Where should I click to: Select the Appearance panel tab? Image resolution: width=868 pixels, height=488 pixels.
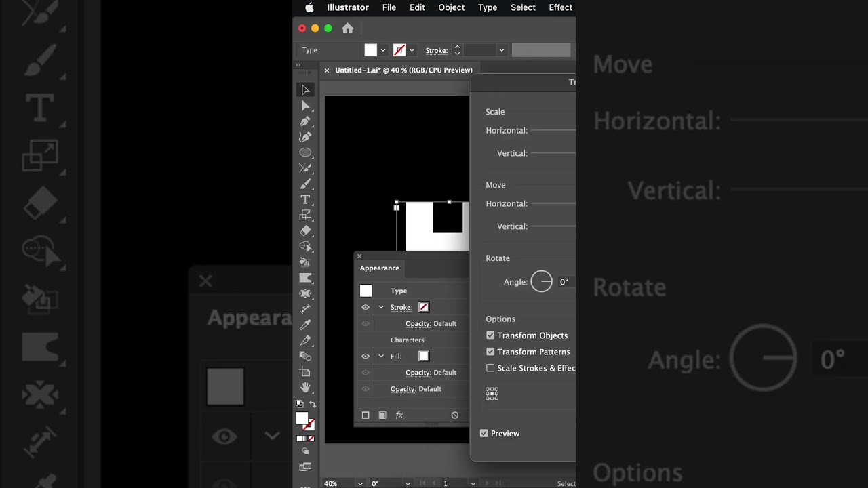coord(380,268)
